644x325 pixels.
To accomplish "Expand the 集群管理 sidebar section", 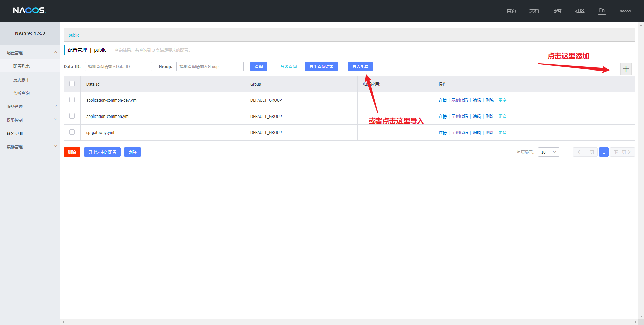I will (x=30, y=147).
